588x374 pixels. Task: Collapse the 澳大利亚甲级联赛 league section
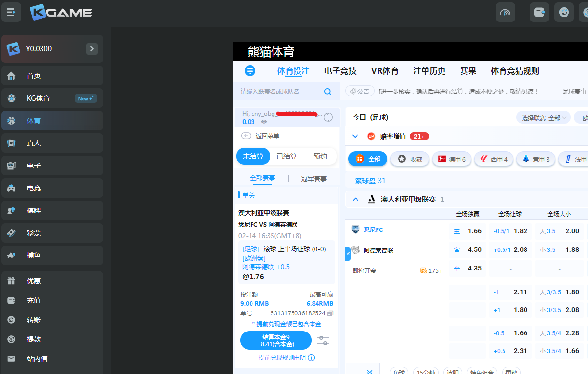tap(356, 199)
